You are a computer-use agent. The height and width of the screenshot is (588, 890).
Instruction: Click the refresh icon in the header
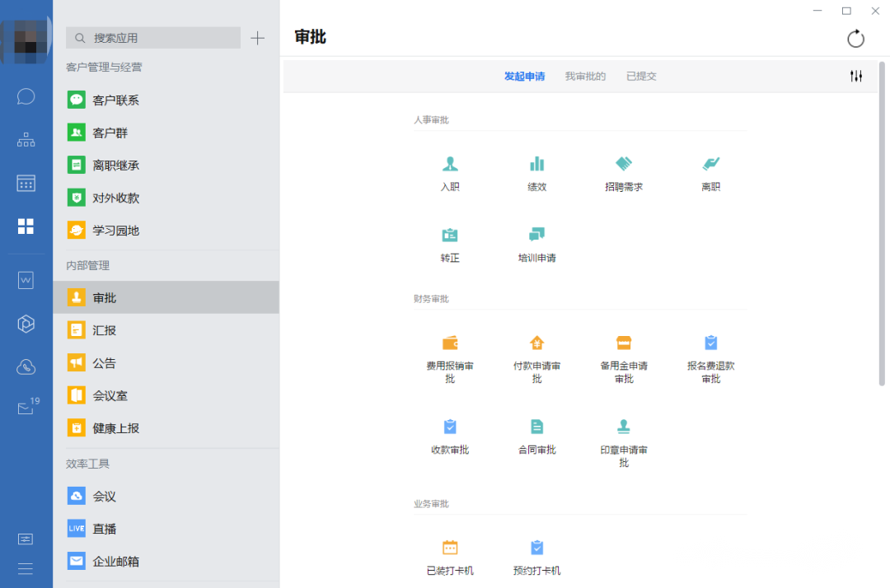point(856,39)
